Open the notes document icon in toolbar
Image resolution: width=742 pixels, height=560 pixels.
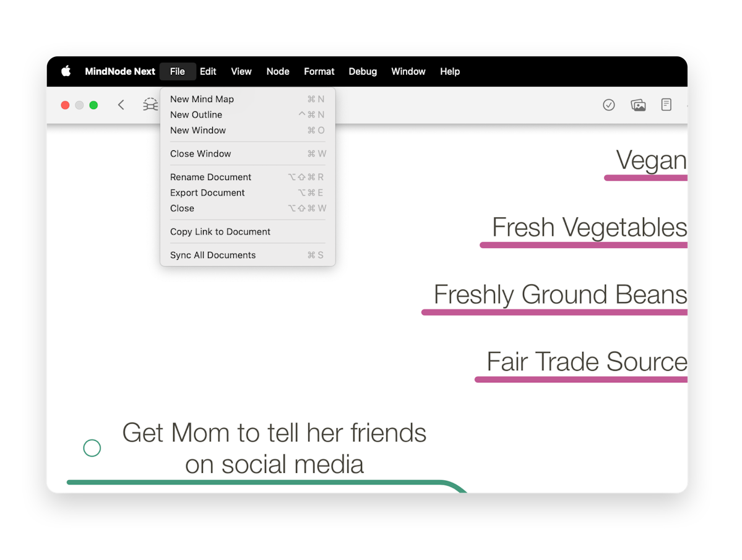point(666,105)
